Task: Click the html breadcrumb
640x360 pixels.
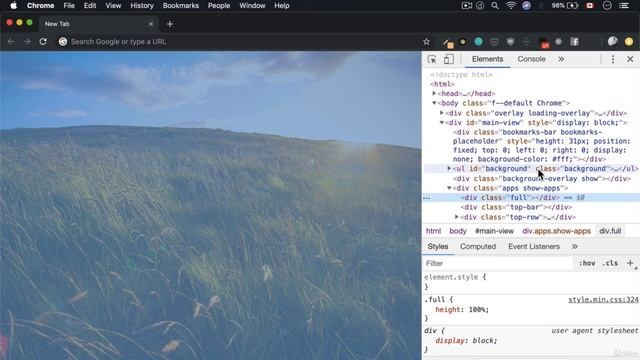Action: coord(433,231)
